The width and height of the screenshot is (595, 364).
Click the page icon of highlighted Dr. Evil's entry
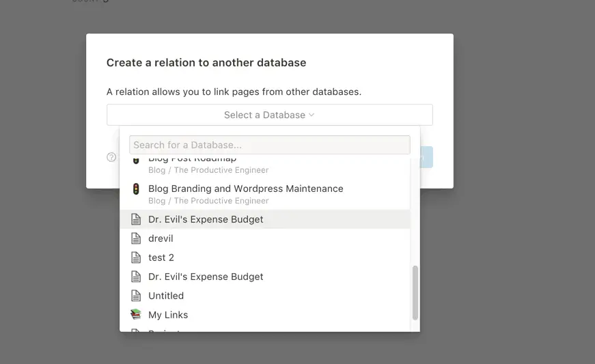136,219
